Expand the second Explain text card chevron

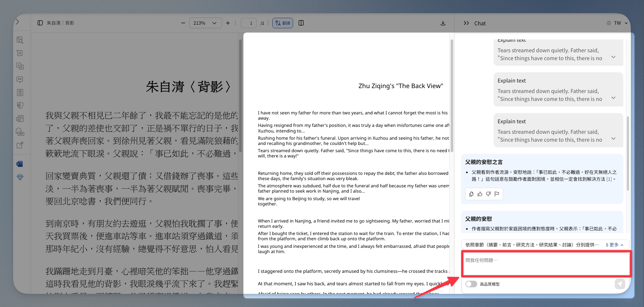[613, 98]
